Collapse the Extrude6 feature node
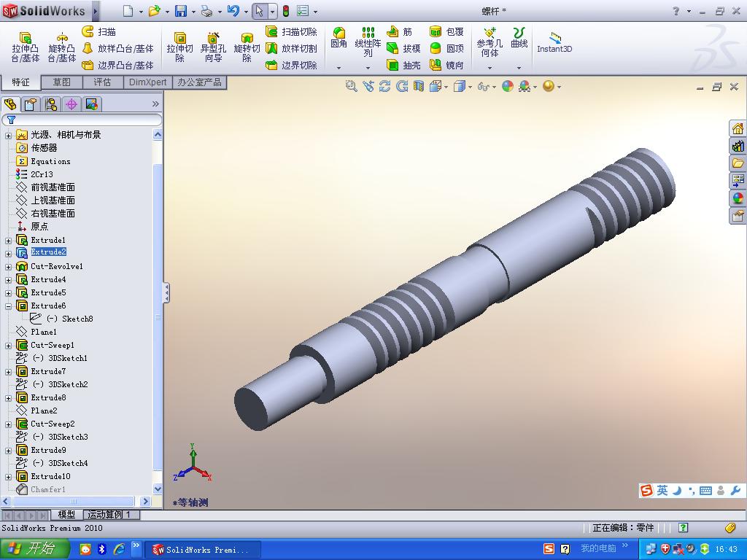The image size is (747, 560). pyautogui.click(x=8, y=306)
